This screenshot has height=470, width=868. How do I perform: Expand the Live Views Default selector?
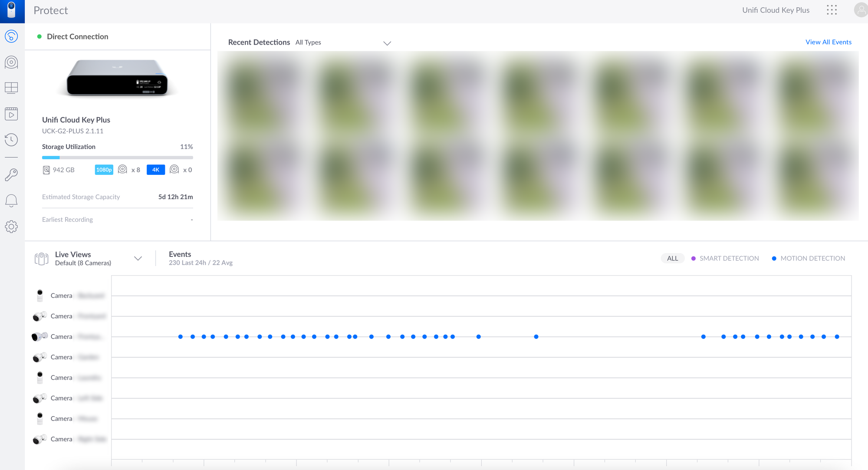[x=137, y=258]
